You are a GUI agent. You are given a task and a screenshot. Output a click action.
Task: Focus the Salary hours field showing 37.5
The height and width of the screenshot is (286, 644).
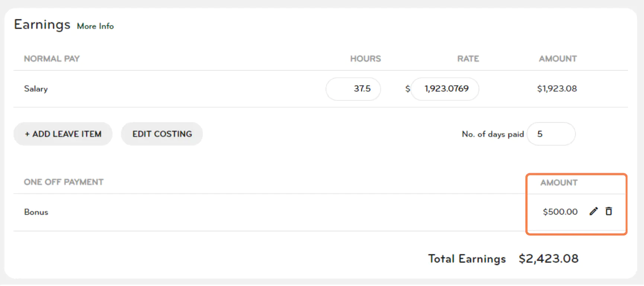pos(353,89)
